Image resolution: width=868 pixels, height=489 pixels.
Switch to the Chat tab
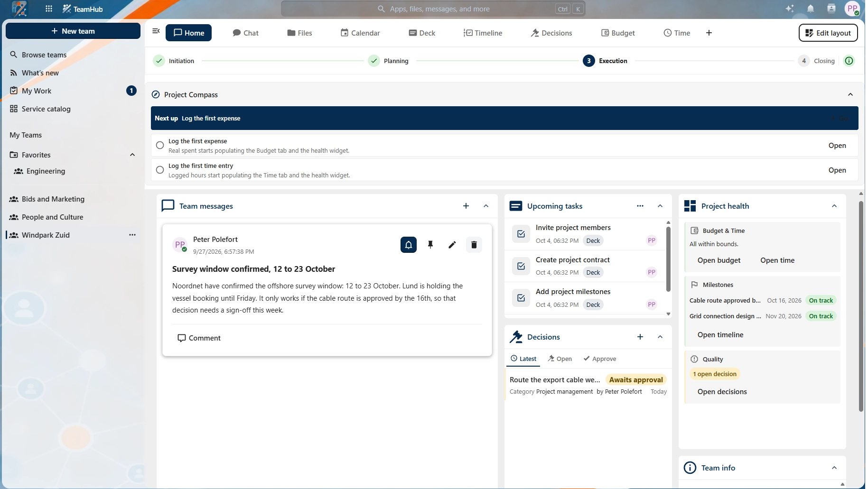[x=245, y=33]
